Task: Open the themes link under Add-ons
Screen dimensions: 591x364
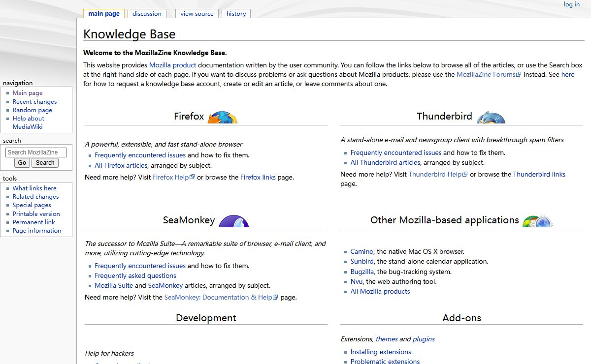Action: 387,339
